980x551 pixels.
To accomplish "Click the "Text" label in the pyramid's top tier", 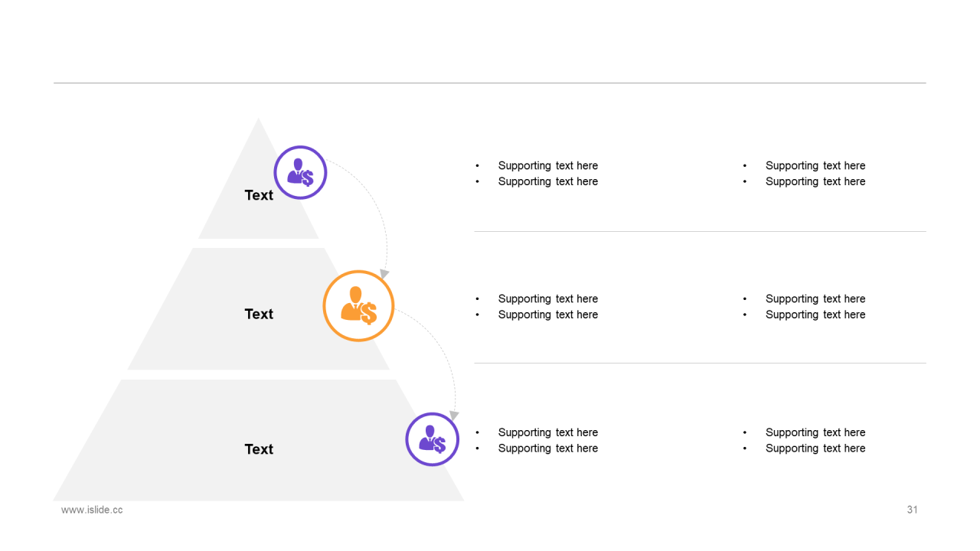I will click(x=259, y=195).
